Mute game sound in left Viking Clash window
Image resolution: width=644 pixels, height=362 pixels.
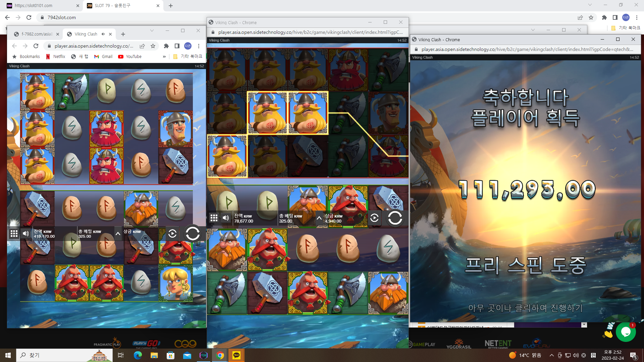click(x=26, y=234)
